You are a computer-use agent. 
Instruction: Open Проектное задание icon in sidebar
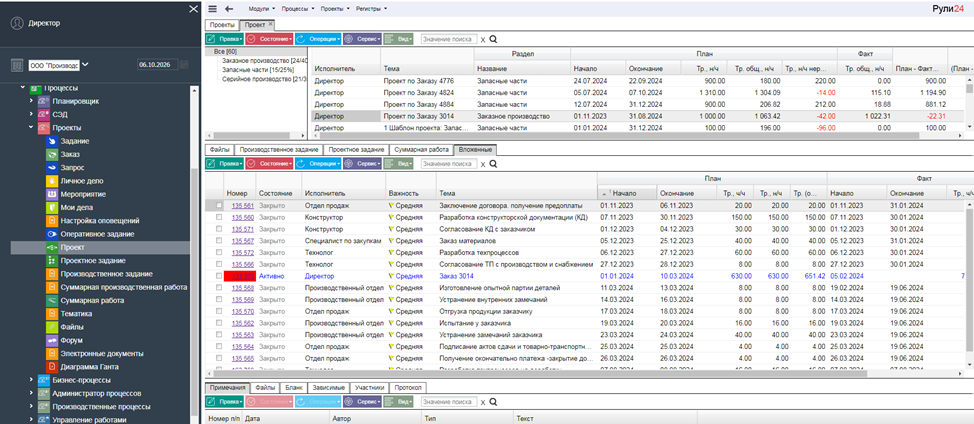coord(52,261)
